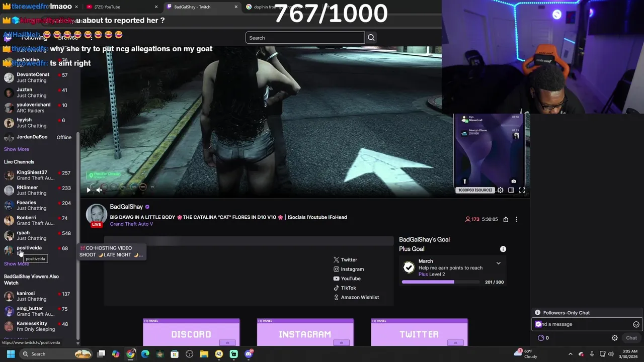The image size is (644, 362).
Task: Open the Windows Start menu
Action: (x=11, y=354)
